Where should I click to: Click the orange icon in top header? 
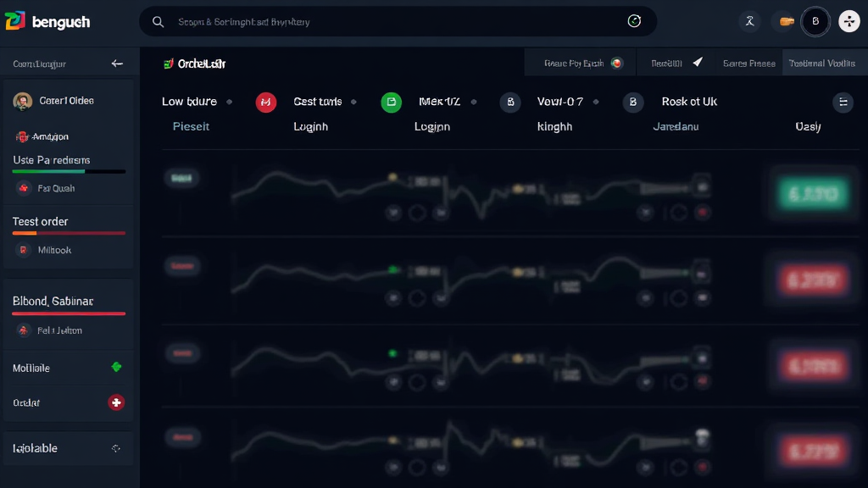[787, 22]
